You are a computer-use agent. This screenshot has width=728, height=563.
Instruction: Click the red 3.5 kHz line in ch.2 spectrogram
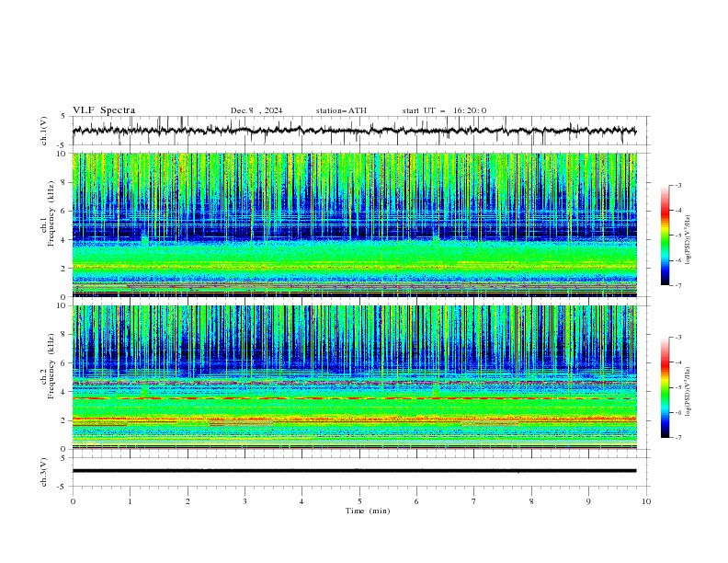[354, 398]
